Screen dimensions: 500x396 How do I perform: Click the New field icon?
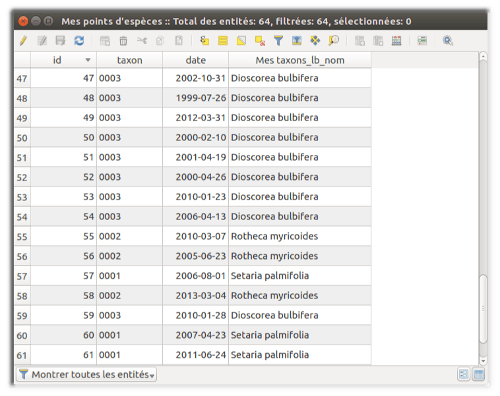pyautogui.click(x=360, y=41)
